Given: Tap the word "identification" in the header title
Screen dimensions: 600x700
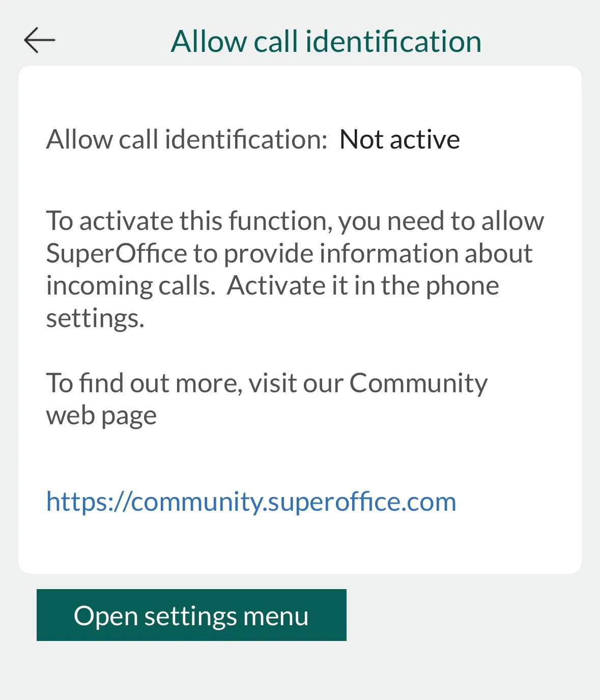Looking at the screenshot, I should (x=393, y=41).
